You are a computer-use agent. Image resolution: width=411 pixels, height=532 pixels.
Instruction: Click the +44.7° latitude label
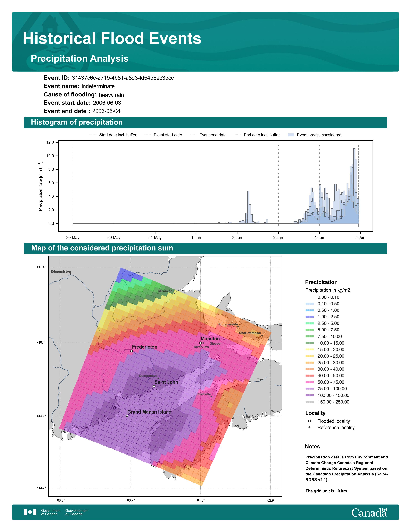(41, 416)
